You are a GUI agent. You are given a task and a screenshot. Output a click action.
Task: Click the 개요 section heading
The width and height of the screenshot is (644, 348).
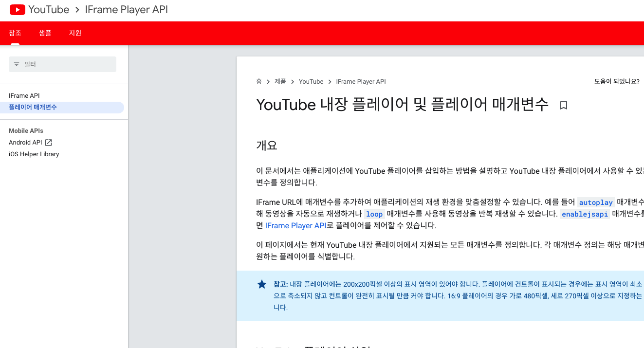(267, 145)
